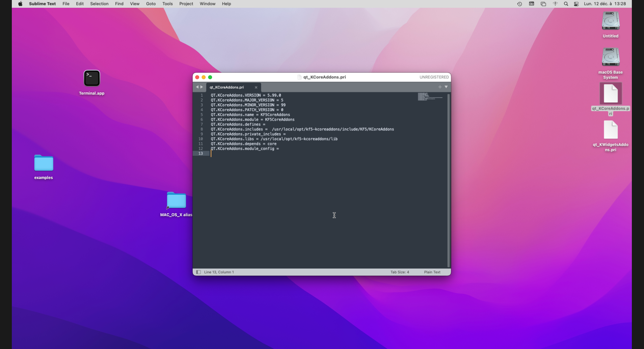
Task: Click the QT.KCoreAddons.defines line
Action: (x=238, y=124)
